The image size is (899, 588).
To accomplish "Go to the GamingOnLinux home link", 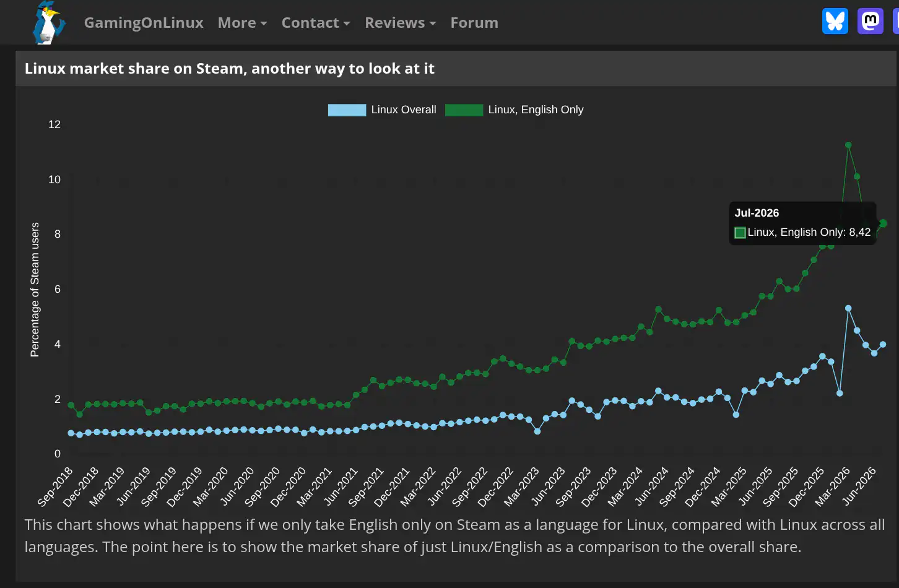I will (144, 23).
